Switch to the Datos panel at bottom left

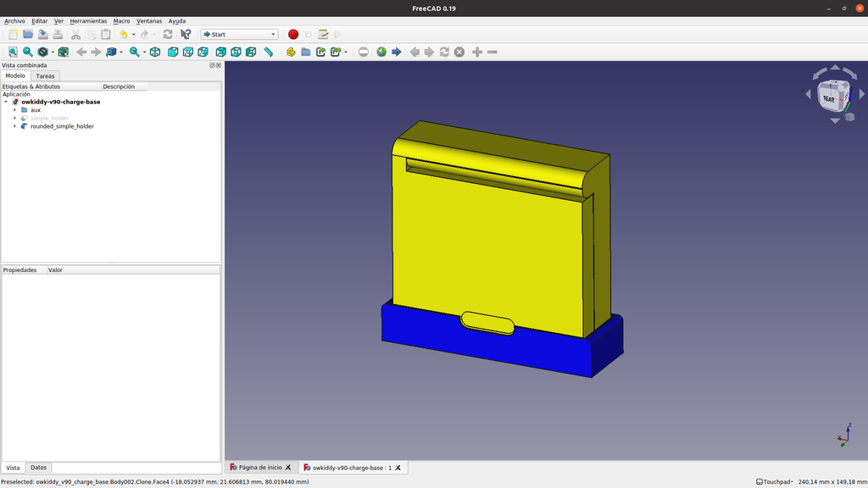38,467
